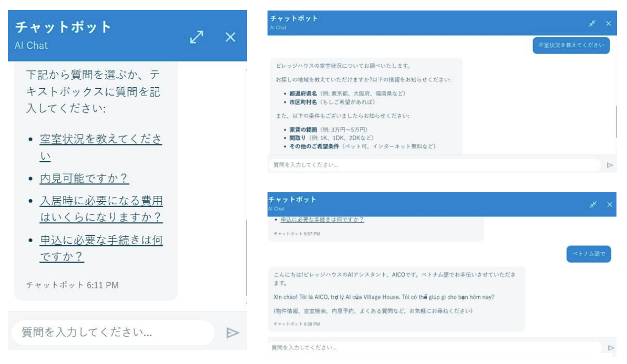Collapse the top-right chatbot window using shrink icon
Viewport: 627px width, 364px height.
pyautogui.click(x=592, y=24)
